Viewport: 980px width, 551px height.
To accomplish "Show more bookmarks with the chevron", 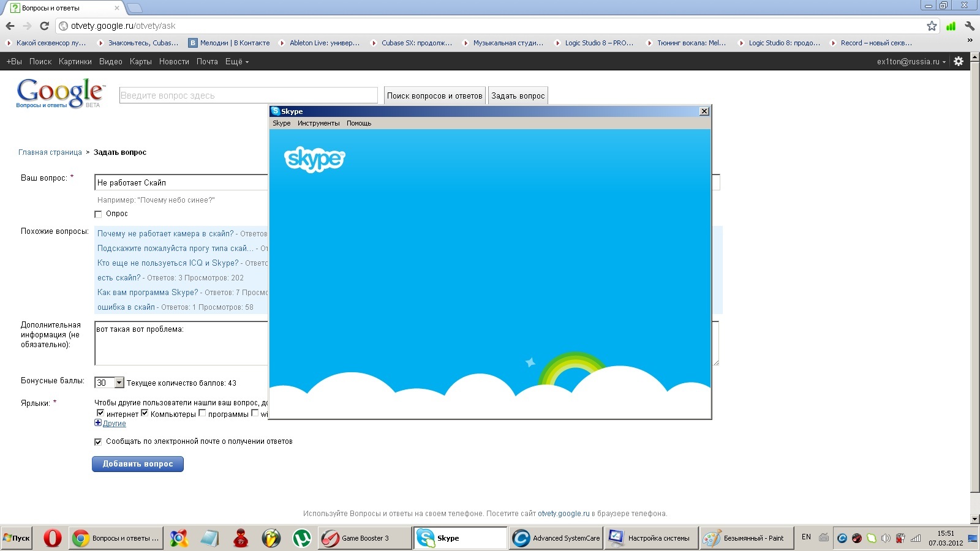I will coord(970,40).
